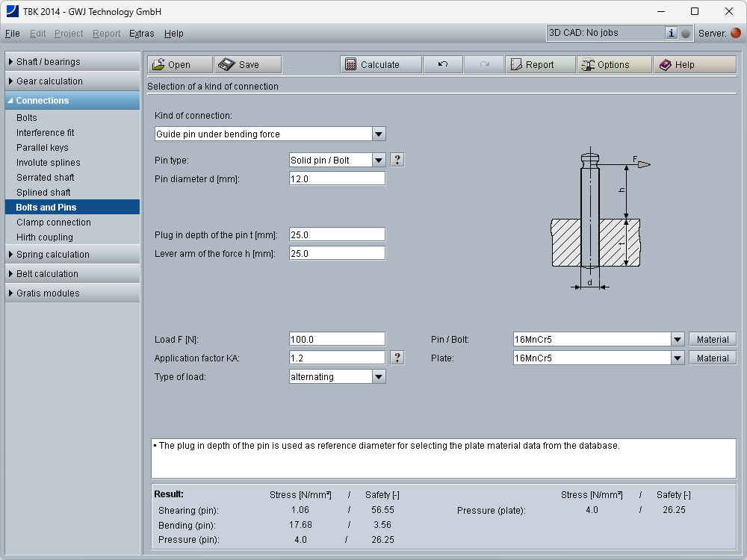Open the Options toolbar button

613,65
